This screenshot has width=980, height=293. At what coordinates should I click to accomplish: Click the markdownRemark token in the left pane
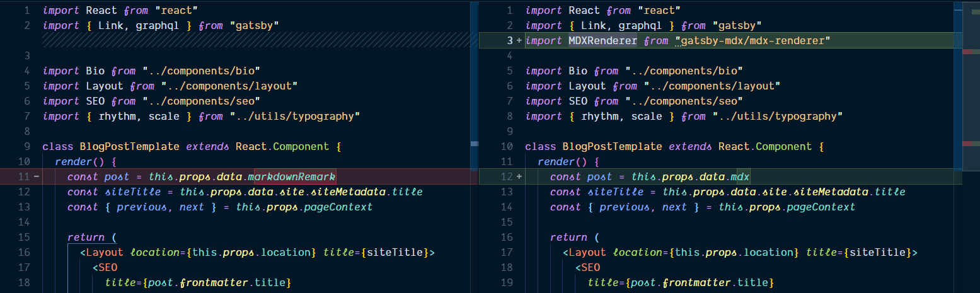click(x=295, y=177)
